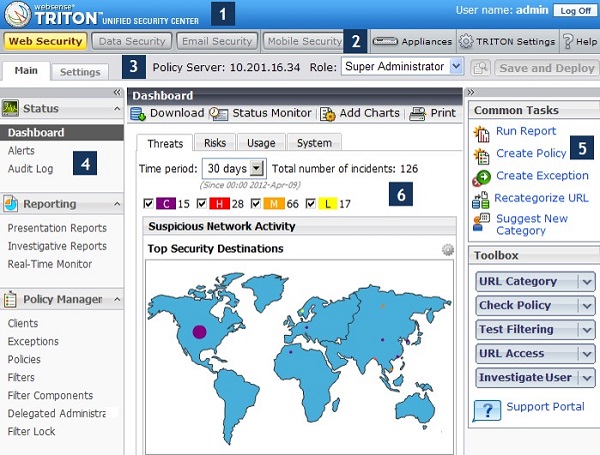Image resolution: width=600 pixels, height=455 pixels.
Task: Click the Data Security module button
Action: (x=132, y=41)
